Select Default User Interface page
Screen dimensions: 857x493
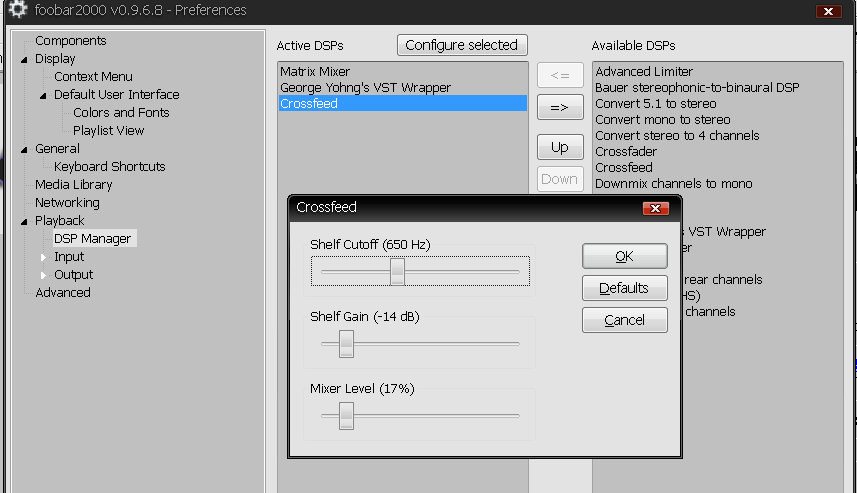116,95
